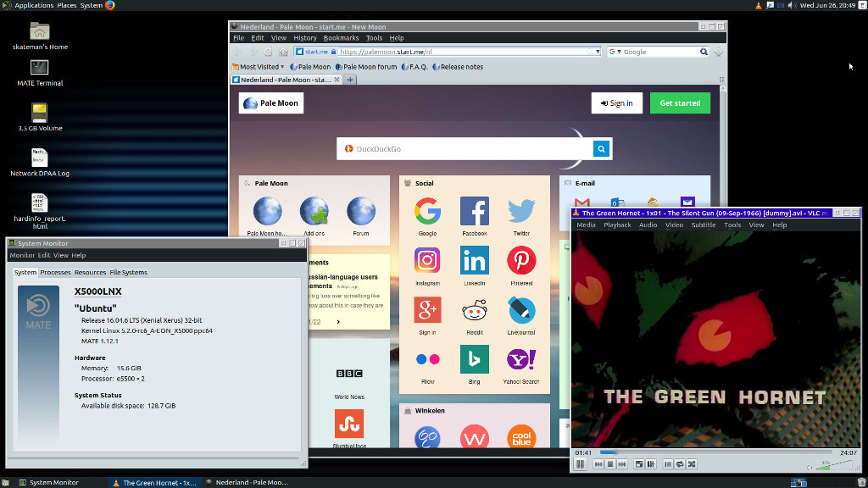
Task: Toggle the VLC playlist view
Action: click(668, 464)
